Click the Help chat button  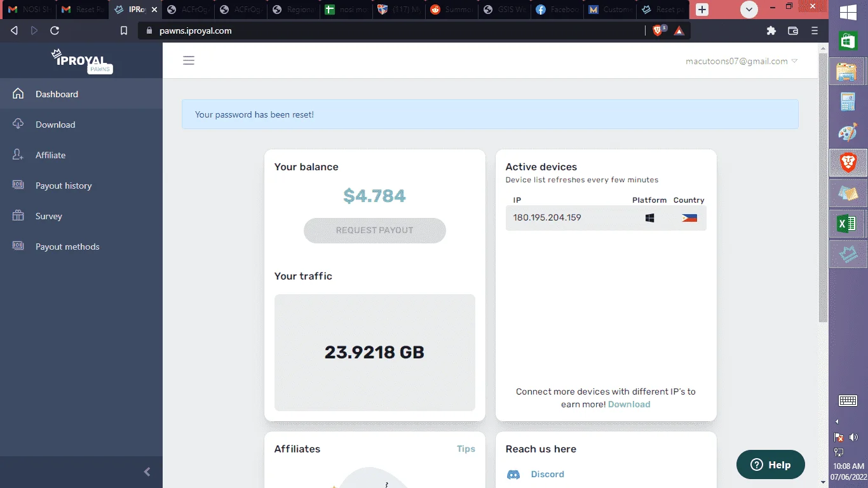pyautogui.click(x=771, y=464)
